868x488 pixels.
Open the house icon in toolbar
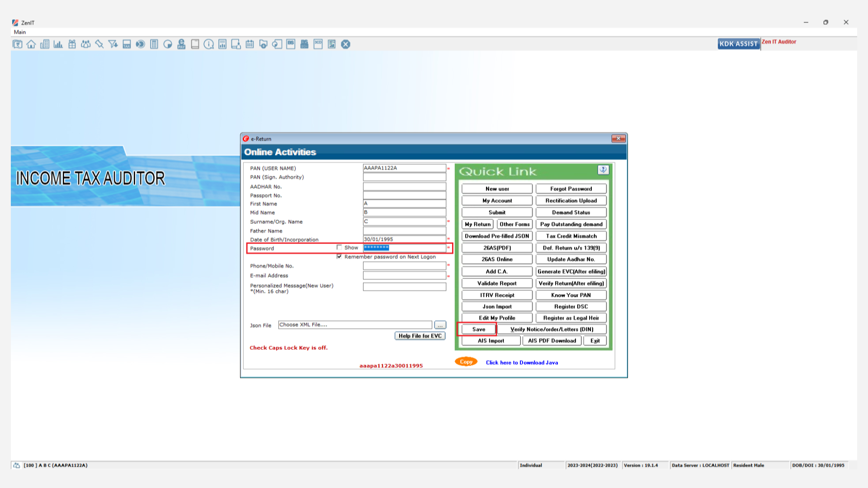[x=31, y=44]
